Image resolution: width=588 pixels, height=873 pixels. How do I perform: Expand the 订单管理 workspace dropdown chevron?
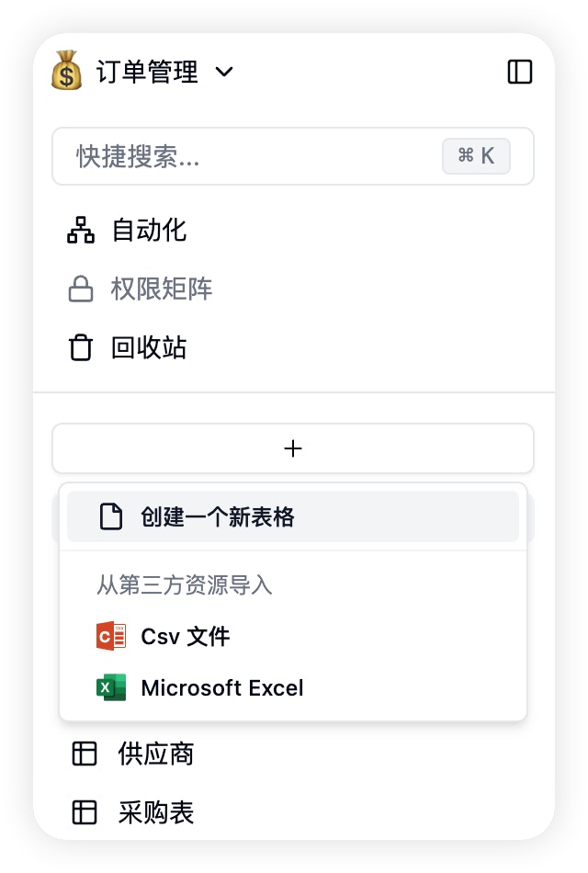pos(224,72)
